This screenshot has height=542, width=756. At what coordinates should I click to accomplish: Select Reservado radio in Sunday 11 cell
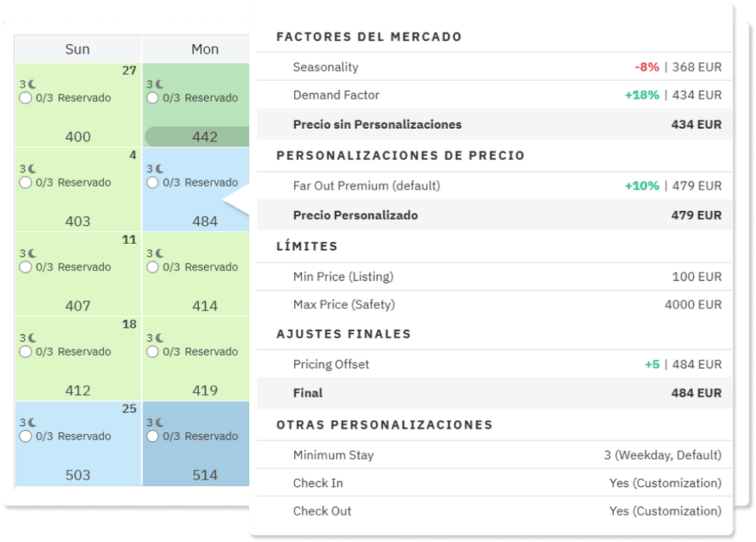click(26, 267)
